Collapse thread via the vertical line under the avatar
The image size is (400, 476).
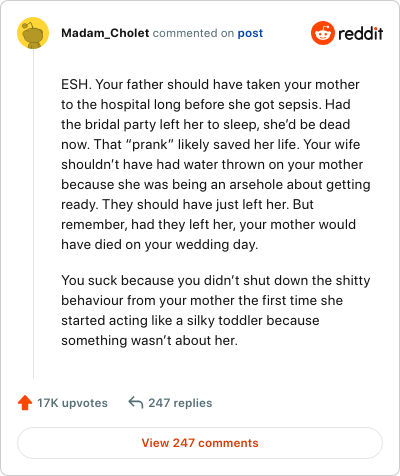click(x=33, y=213)
